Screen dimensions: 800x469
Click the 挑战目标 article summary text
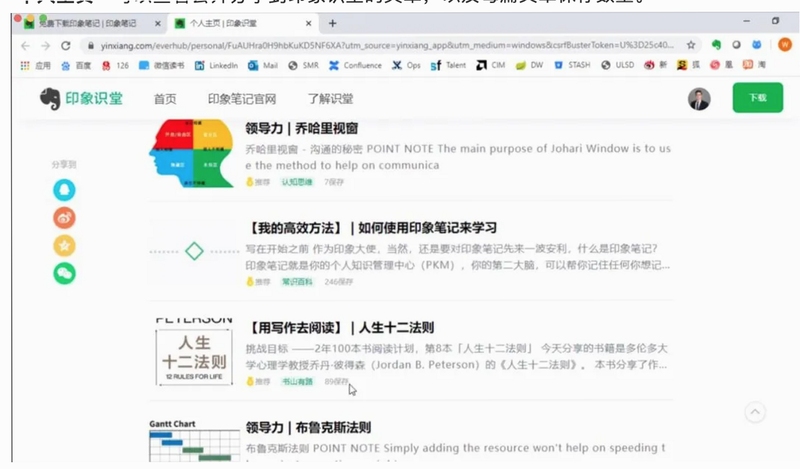coord(457,356)
